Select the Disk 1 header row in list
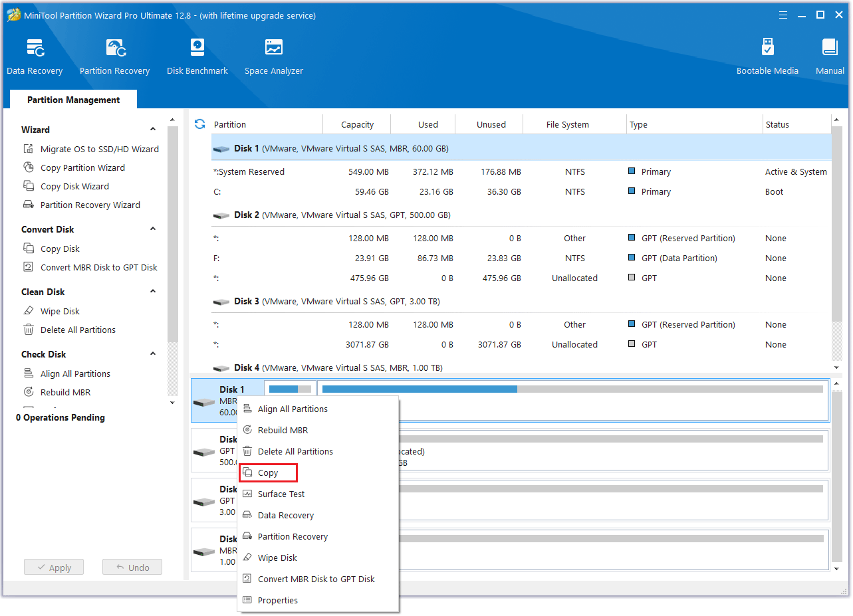Image resolution: width=853 pixels, height=616 pixels. point(521,148)
